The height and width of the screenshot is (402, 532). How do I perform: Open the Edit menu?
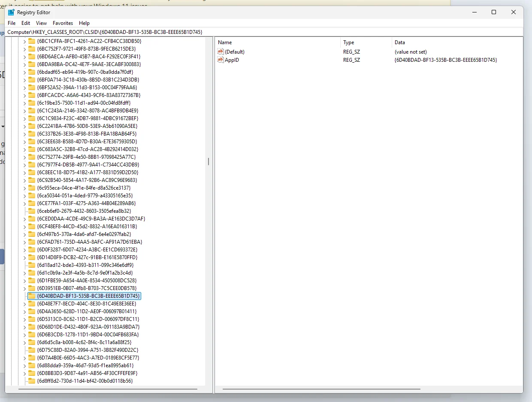pyautogui.click(x=26, y=23)
